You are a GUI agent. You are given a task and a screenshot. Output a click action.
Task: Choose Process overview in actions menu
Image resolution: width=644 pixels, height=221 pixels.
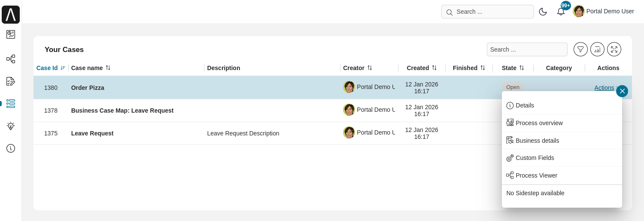pos(539,123)
